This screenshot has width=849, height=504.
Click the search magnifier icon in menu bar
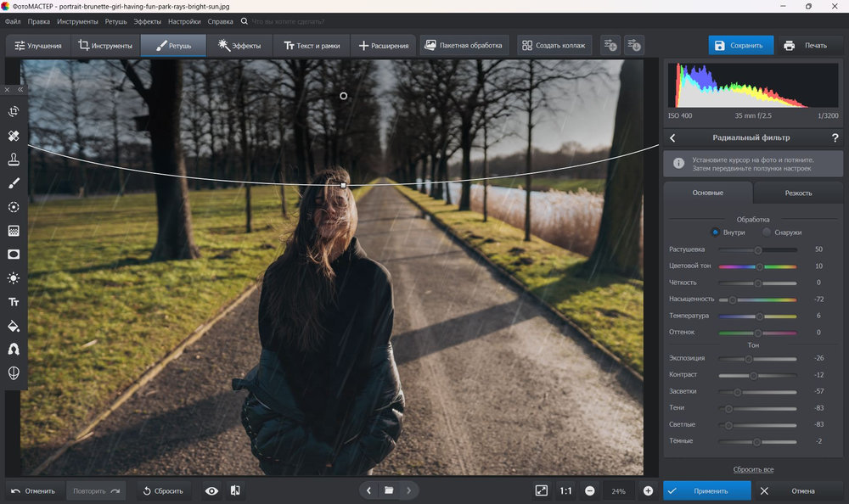245,21
